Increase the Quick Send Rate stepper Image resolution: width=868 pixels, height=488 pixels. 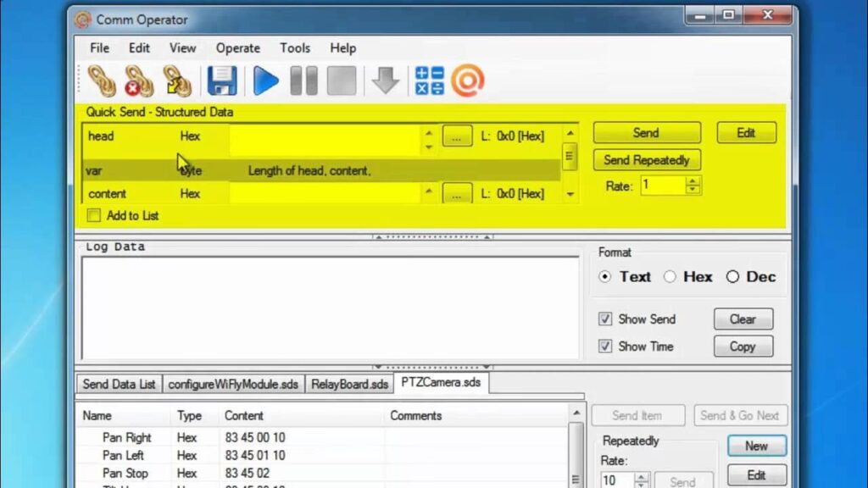click(x=693, y=181)
